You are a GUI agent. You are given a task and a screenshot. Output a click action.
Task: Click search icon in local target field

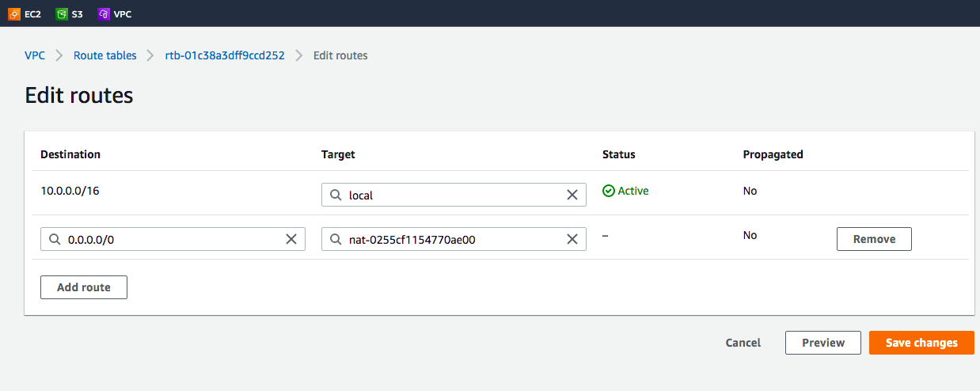point(336,195)
